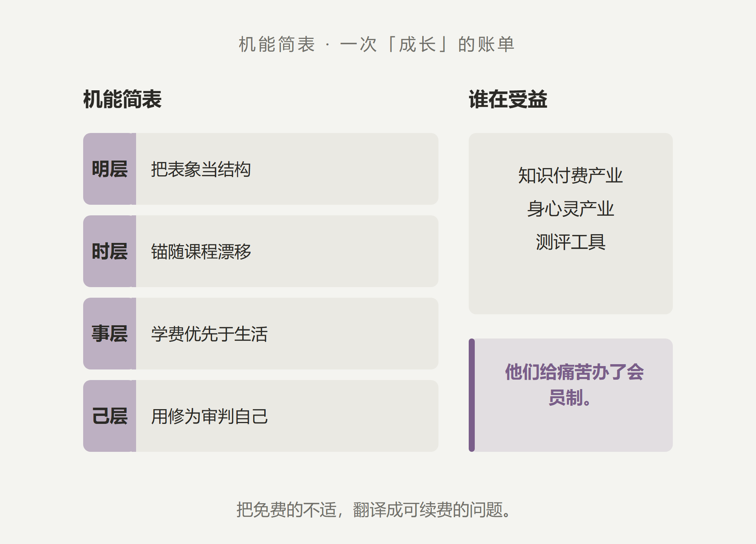The height and width of the screenshot is (544, 756).
Task: Click empty area below 测评工具 in card
Action: (x=570, y=283)
